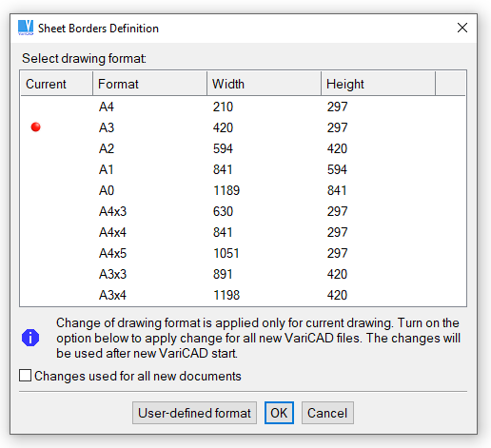Click the red current-format marker dot
This screenshot has width=491, height=448.
pyautogui.click(x=35, y=127)
